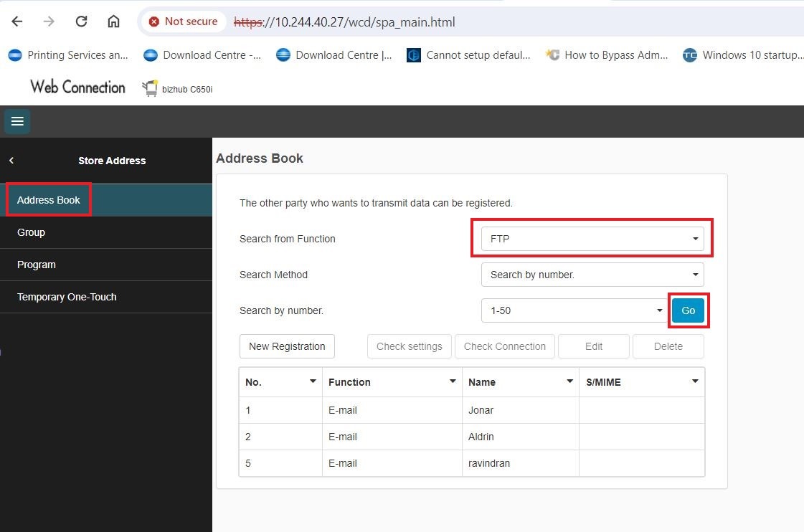Click the New Registration button

pyautogui.click(x=287, y=346)
